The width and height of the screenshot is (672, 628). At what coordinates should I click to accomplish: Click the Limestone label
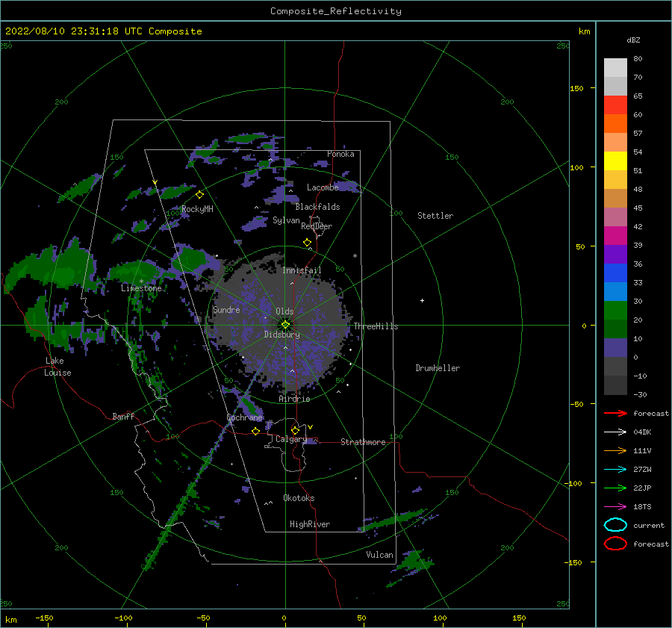click(x=141, y=288)
